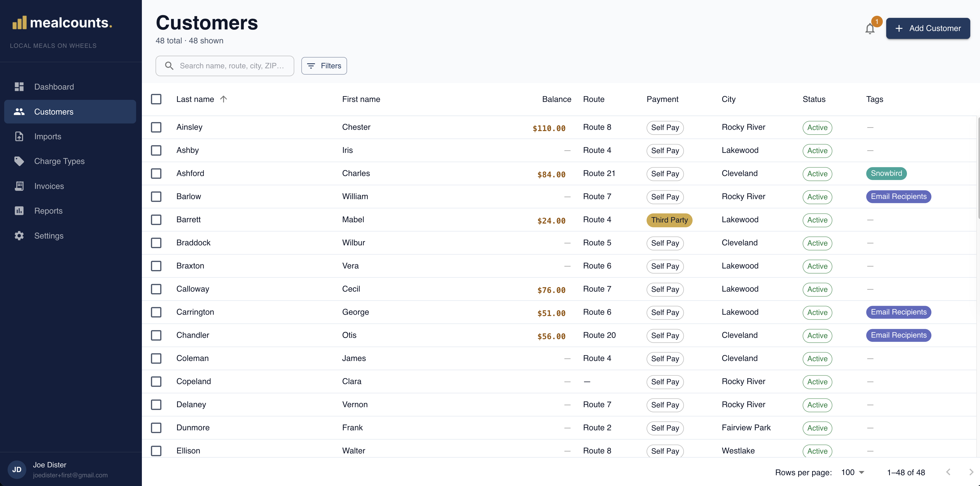980x486 pixels.
Task: Go to next page chevron
Action: click(x=971, y=472)
